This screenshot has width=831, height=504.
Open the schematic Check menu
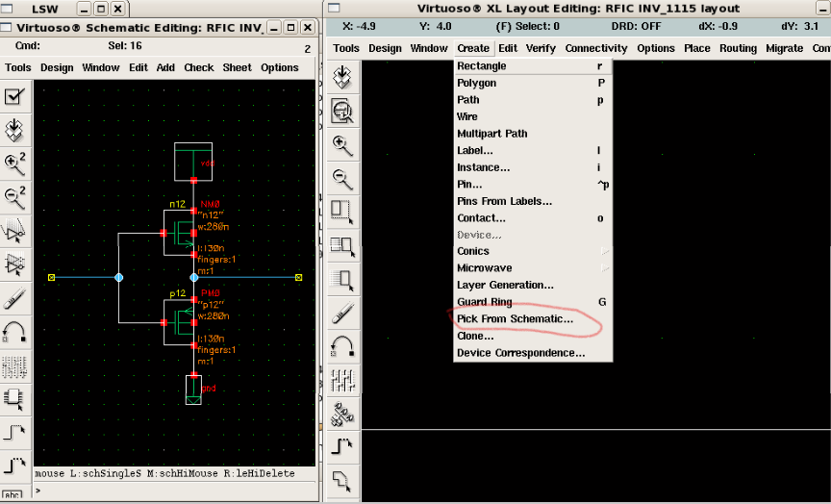pos(199,68)
